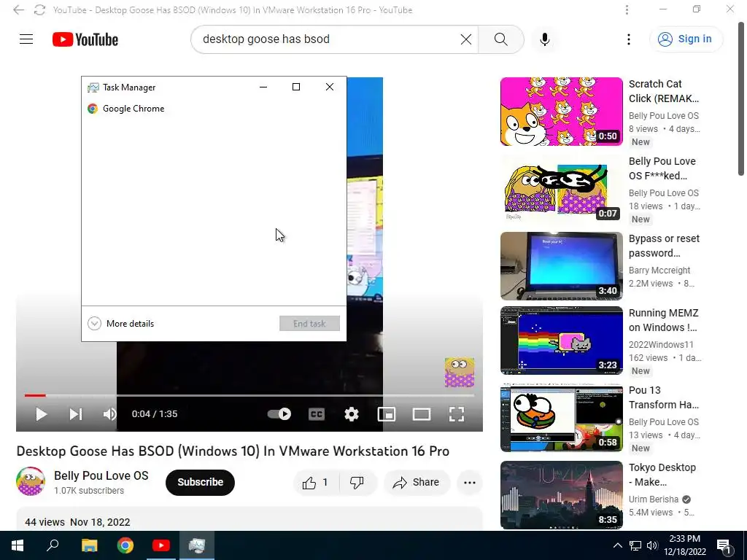Screen dimensions: 747x560
Task: Open File Explorer from taskbar
Action: [x=89, y=545]
